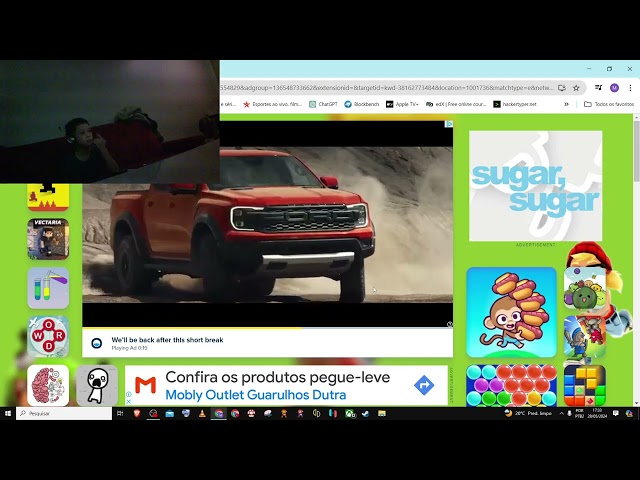Open the weather widget on the taskbar

528,413
